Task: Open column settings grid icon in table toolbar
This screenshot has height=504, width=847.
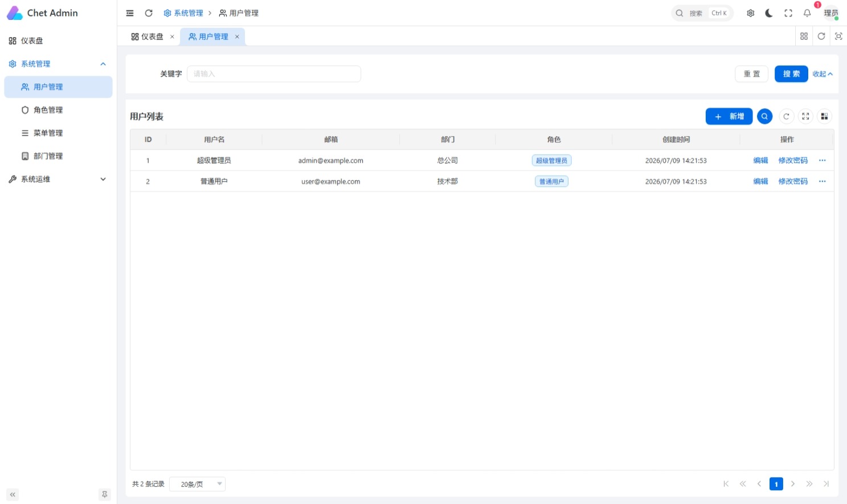Action: click(824, 116)
